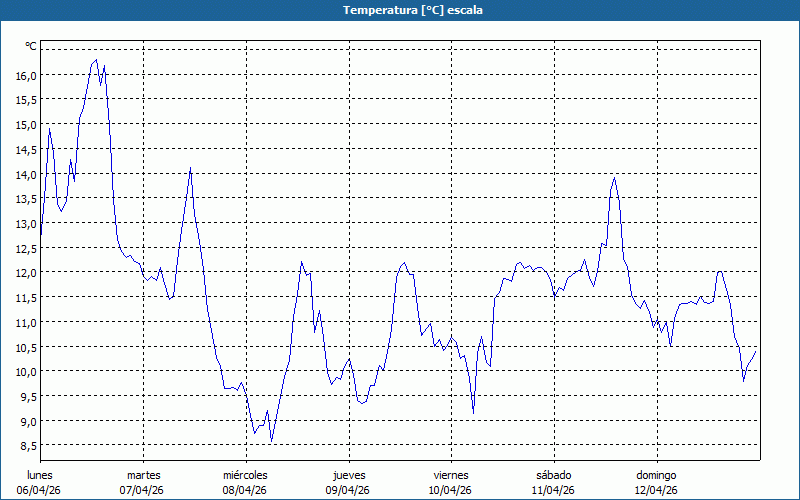Screen dimensions: 800x500
Task: Click the highest peak of the temperature curve
Action: click(x=97, y=60)
